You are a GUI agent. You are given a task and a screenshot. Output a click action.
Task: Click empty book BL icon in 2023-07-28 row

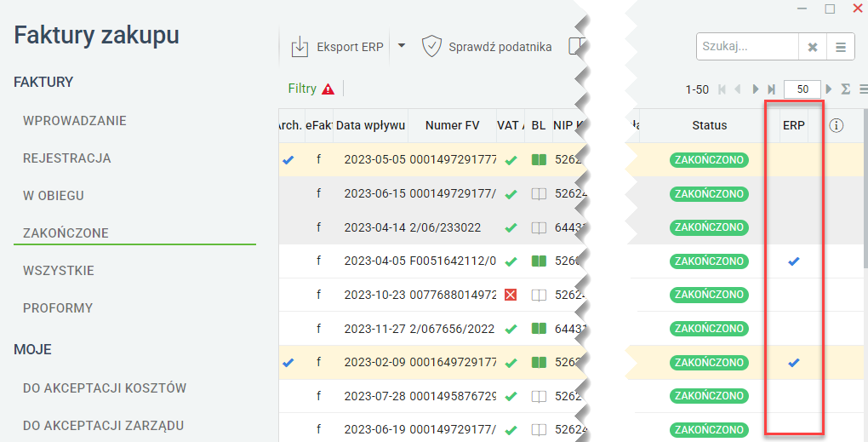click(x=539, y=397)
